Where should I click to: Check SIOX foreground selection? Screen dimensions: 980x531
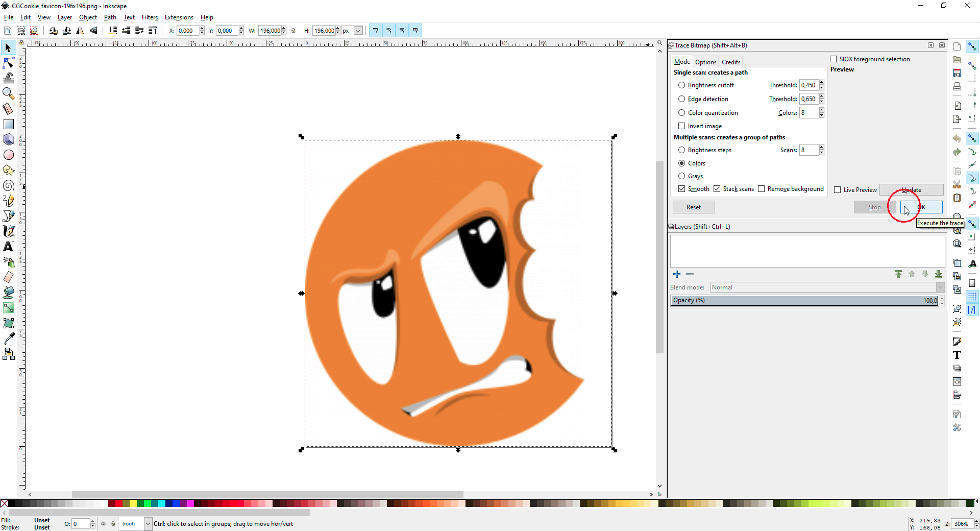[x=833, y=59]
